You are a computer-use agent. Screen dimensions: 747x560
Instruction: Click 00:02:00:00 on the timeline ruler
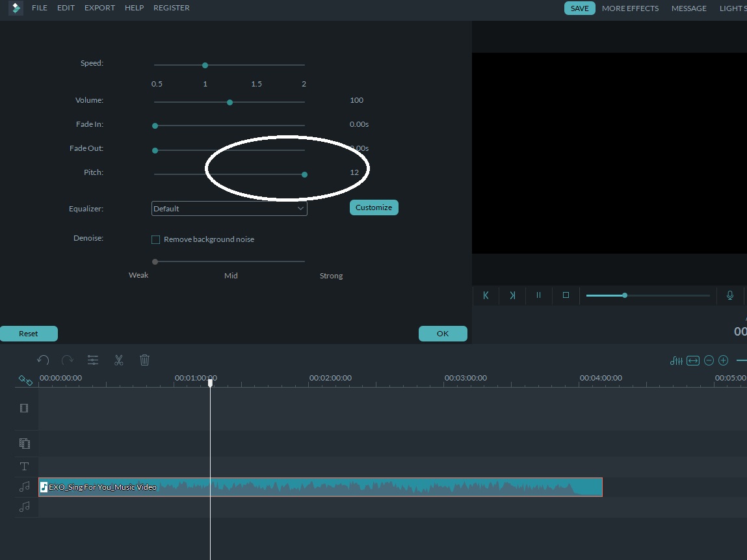coord(330,378)
